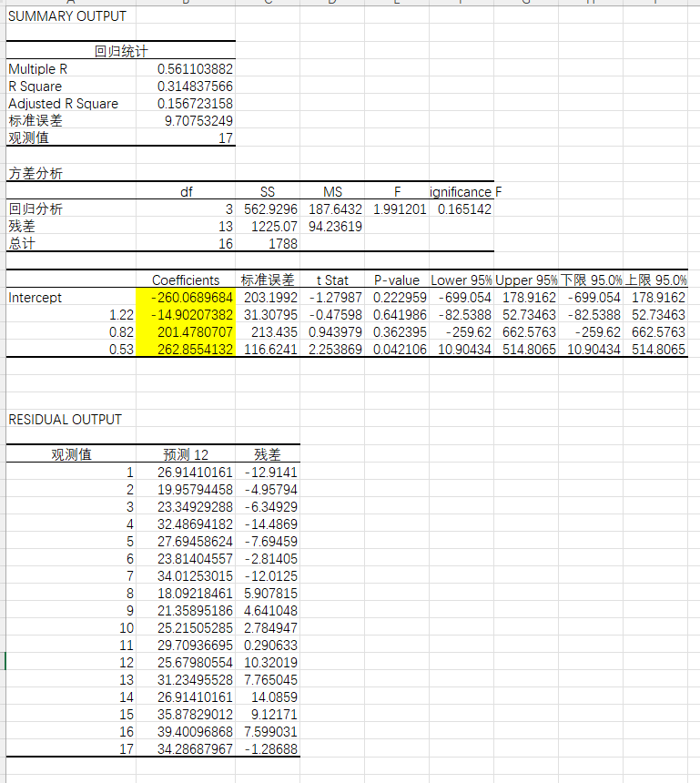Screen dimensions: 700x783
Task: Click the 回归统计 header cell
Action: coord(120,52)
